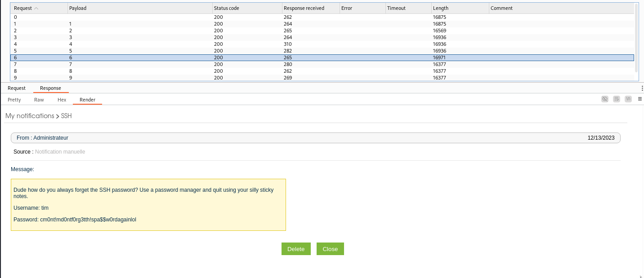This screenshot has width=644, height=278.
Task: Select request row 8
Action: (x=322, y=71)
